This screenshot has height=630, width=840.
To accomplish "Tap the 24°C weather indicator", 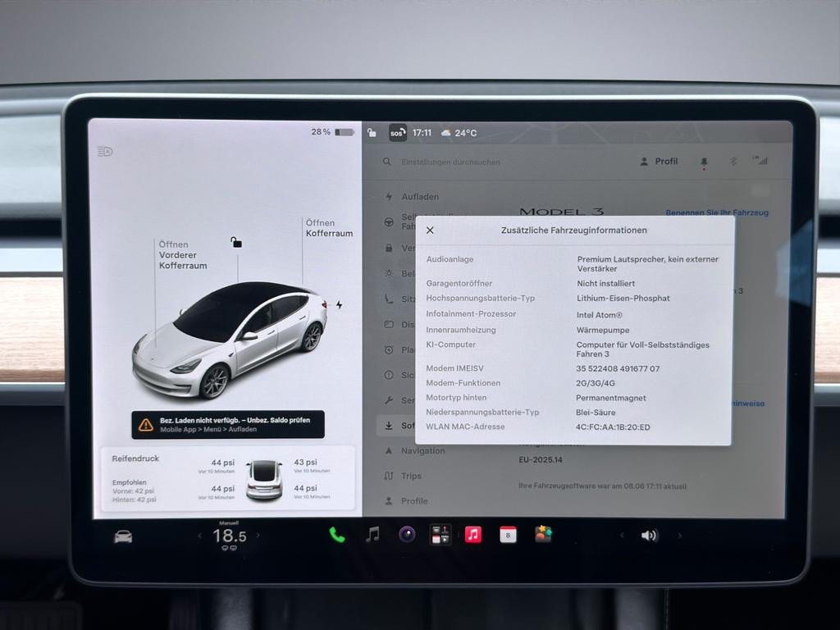I will (x=459, y=133).
